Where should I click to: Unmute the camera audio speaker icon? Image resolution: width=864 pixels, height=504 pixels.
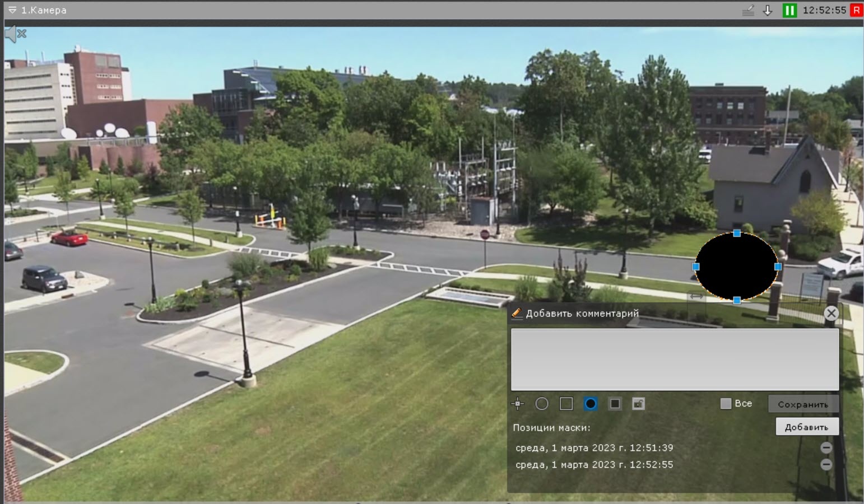coord(16,34)
